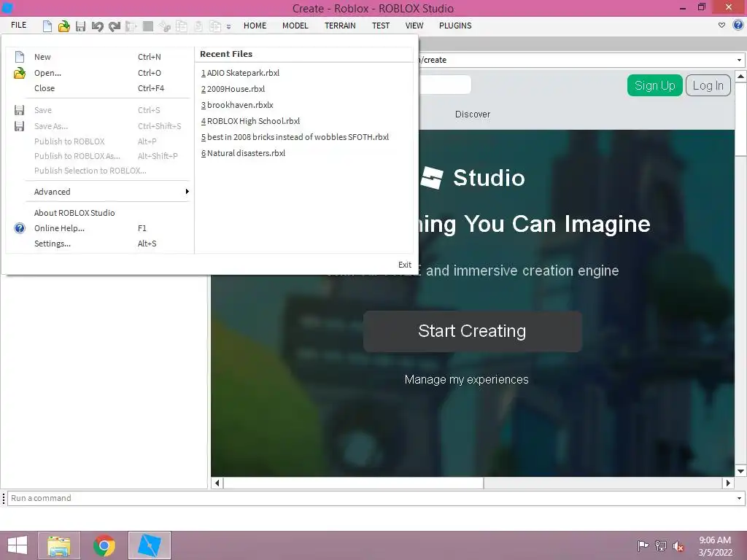The height and width of the screenshot is (560, 747).
Task: Open quick access toolbar customize arrow
Action: click(228, 27)
